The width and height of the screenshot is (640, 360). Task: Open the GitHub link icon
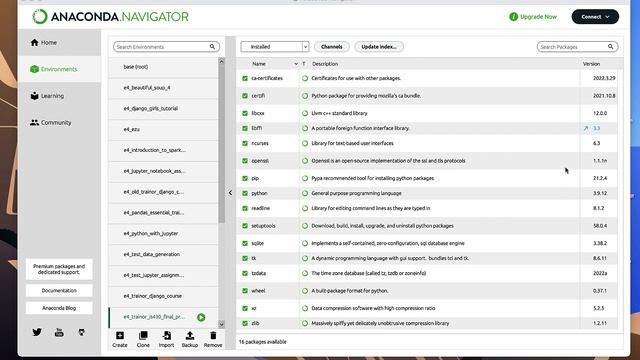click(x=82, y=332)
